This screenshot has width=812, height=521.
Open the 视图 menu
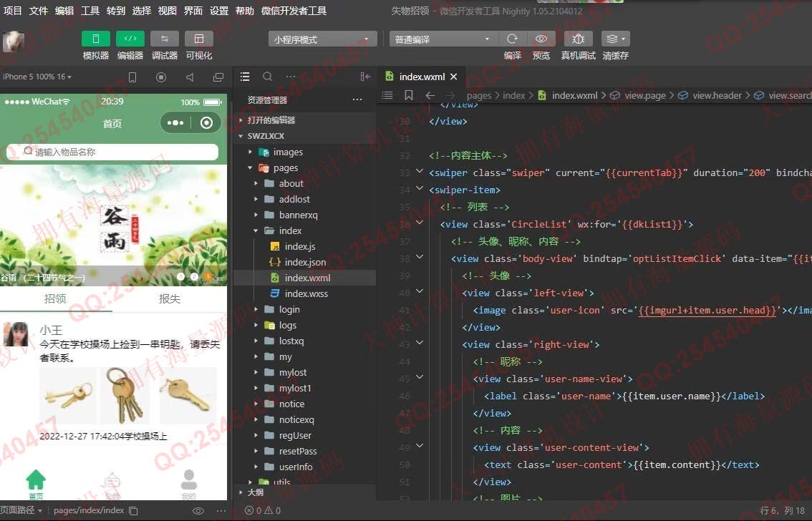(168, 10)
